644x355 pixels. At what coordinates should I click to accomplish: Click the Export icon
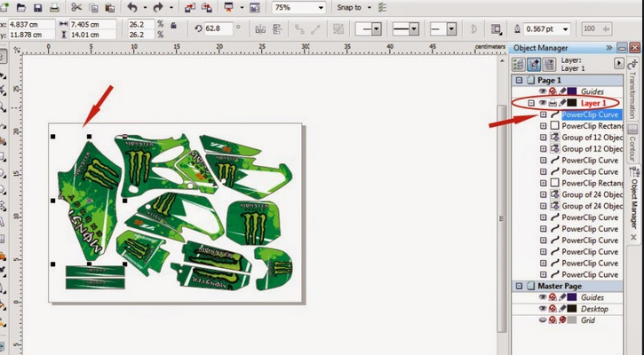coord(207,7)
